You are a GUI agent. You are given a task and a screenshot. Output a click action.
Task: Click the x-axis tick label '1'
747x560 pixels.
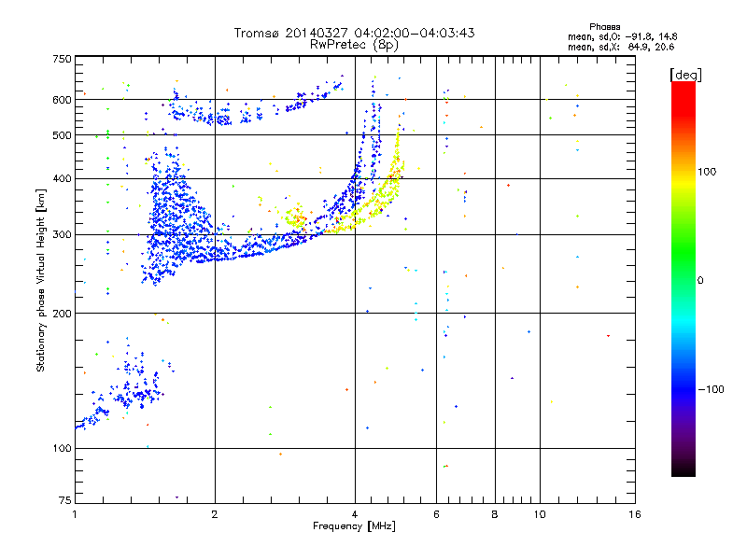[75, 514]
